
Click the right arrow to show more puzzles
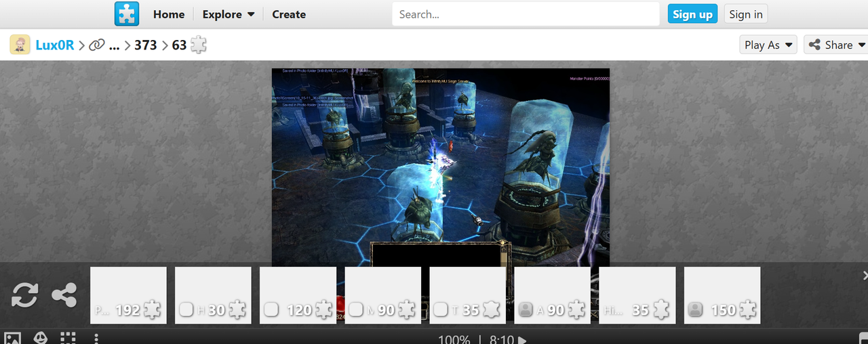pyautogui.click(x=865, y=275)
